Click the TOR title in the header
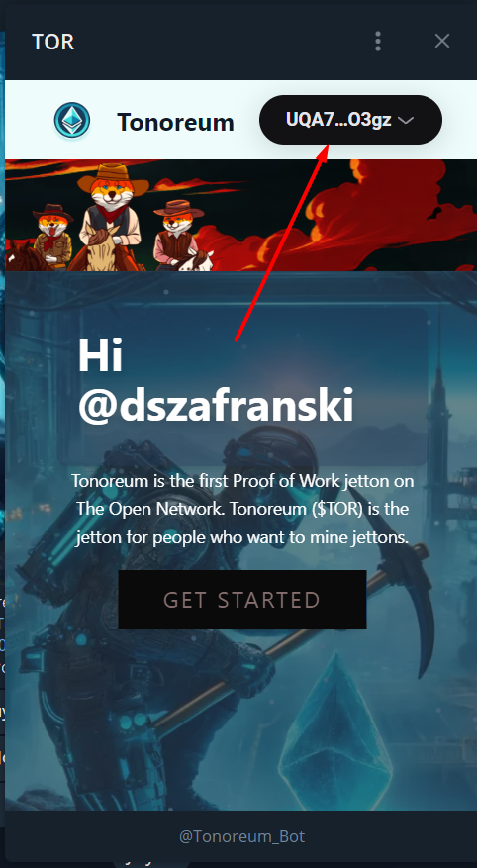477x868 pixels. 53,43
